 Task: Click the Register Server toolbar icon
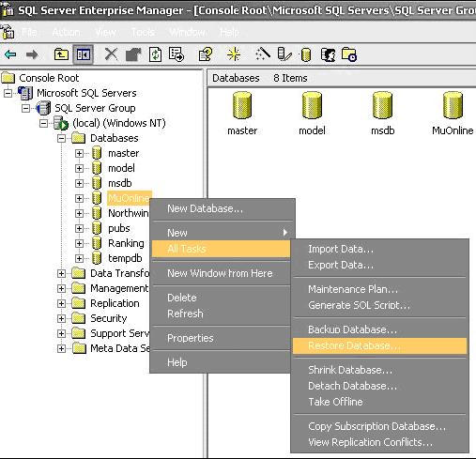[284, 54]
